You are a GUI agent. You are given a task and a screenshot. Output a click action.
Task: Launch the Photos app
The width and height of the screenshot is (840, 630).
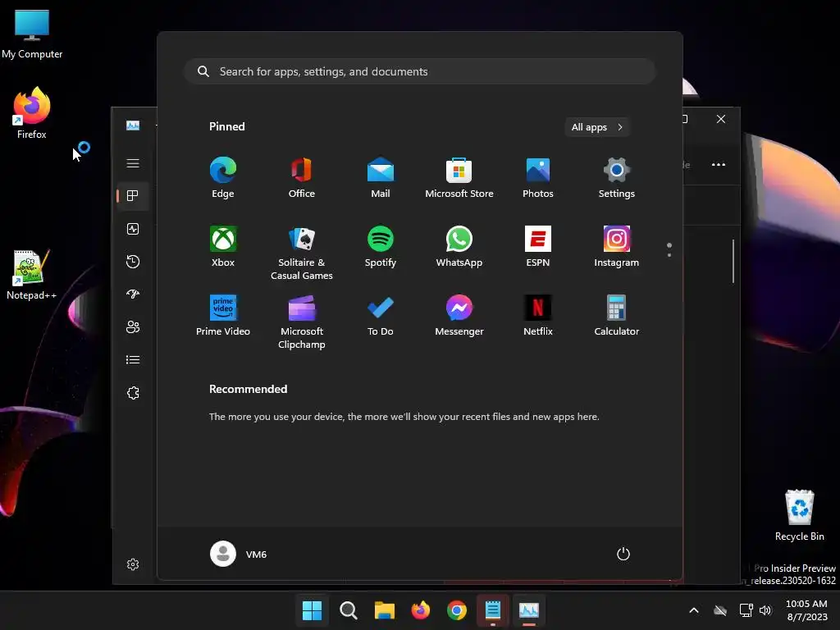pyautogui.click(x=538, y=178)
